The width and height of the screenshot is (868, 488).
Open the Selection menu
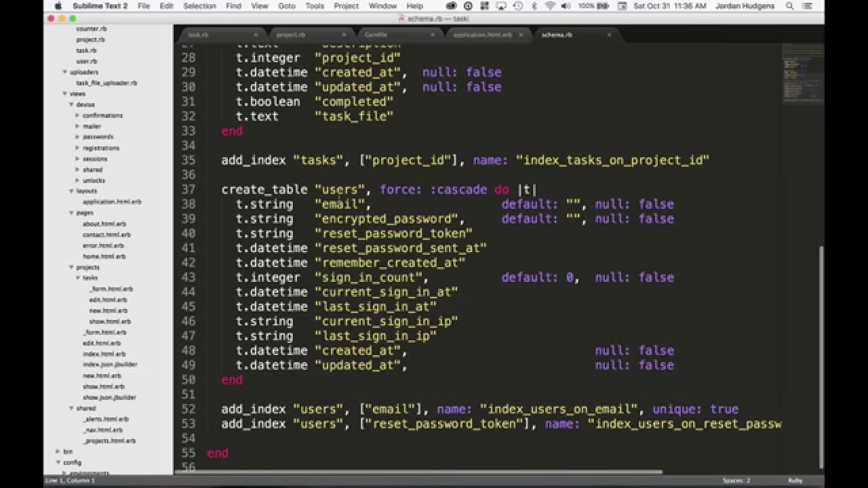(199, 5)
